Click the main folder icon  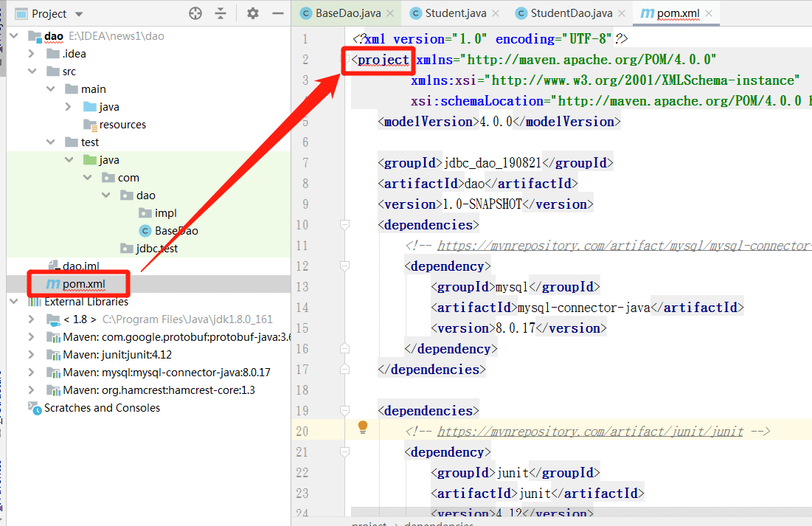tap(72, 89)
